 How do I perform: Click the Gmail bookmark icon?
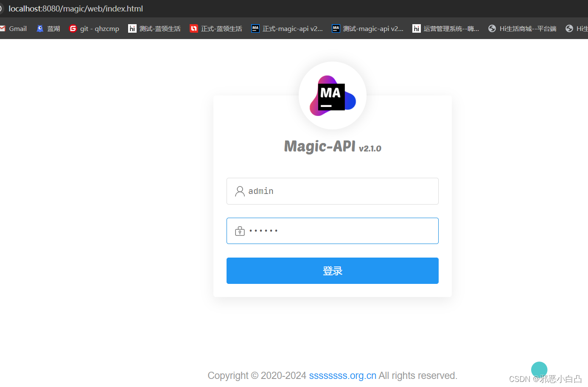click(4, 28)
